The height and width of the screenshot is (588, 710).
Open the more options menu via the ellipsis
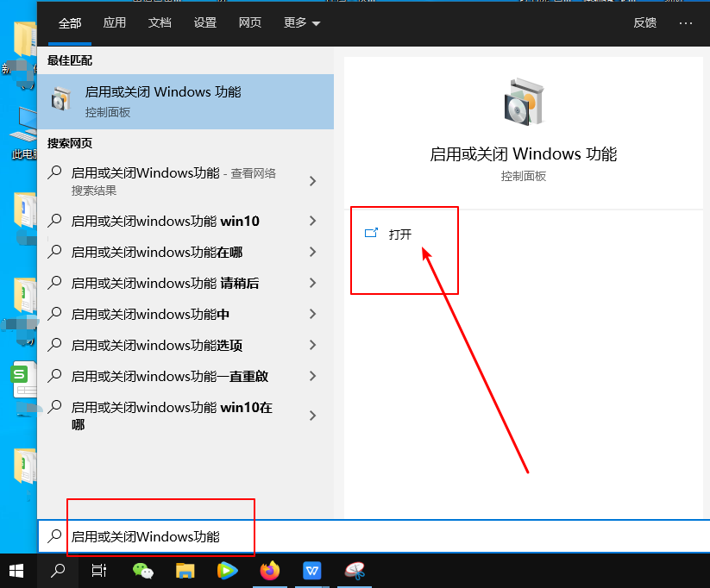688,23
